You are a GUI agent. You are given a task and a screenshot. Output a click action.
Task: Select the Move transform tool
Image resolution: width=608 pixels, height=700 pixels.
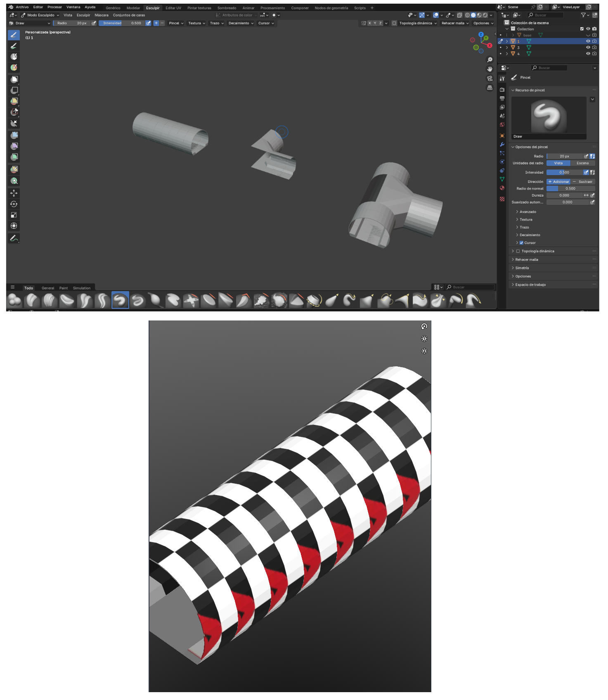(14, 193)
